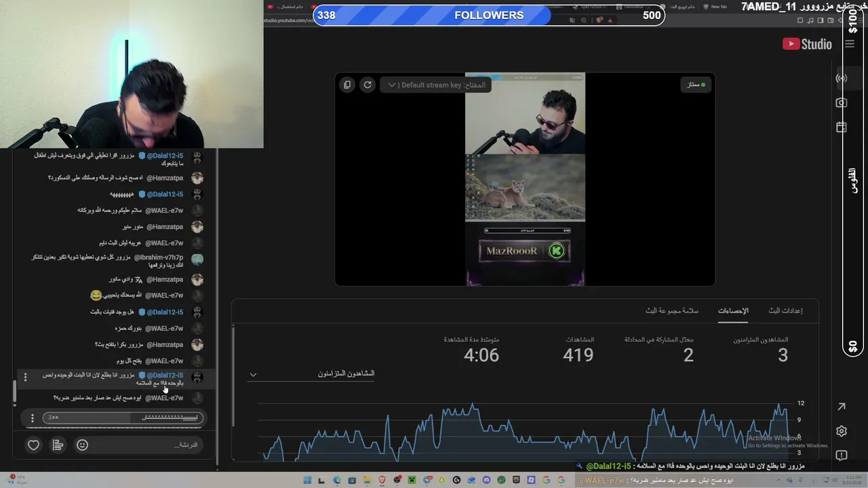Image resolution: width=868 pixels, height=488 pixels.
Task: Click the 'مزرور بكرا بتفتح بث؟' message
Action: (117, 344)
